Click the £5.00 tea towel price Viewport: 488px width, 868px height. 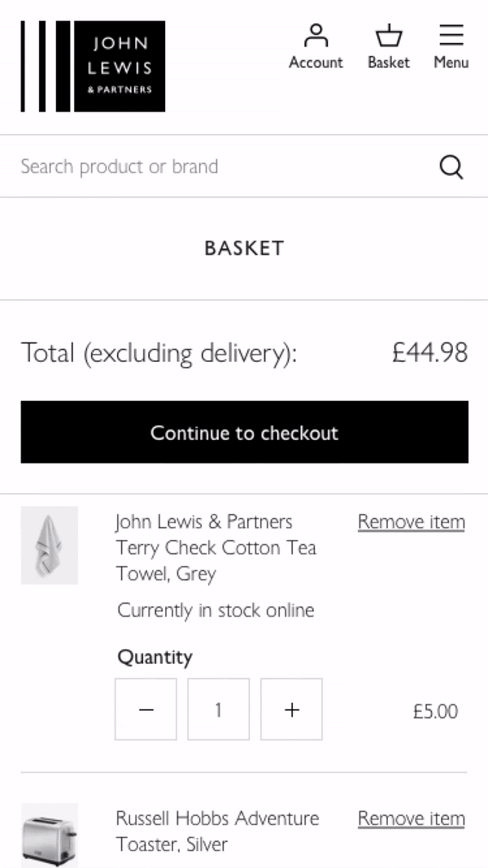click(435, 712)
